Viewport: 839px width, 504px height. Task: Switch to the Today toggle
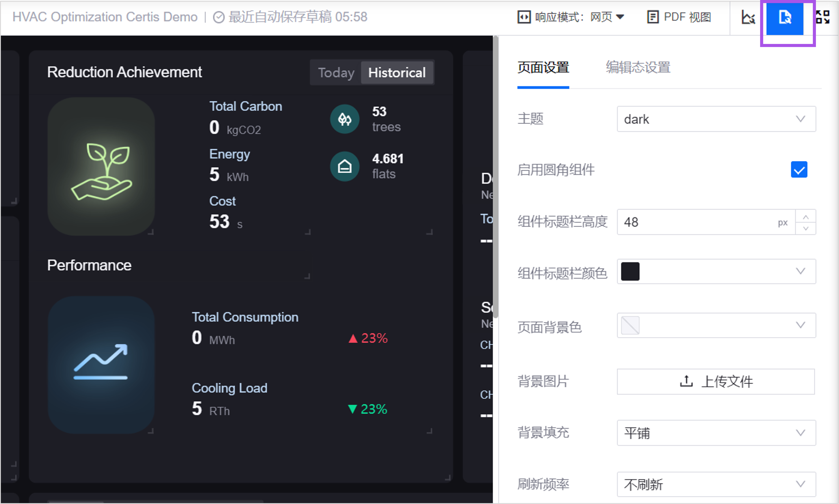tap(336, 72)
